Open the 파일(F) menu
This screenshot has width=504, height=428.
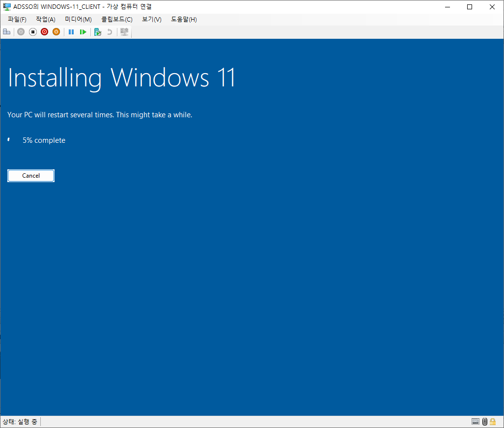(x=17, y=20)
